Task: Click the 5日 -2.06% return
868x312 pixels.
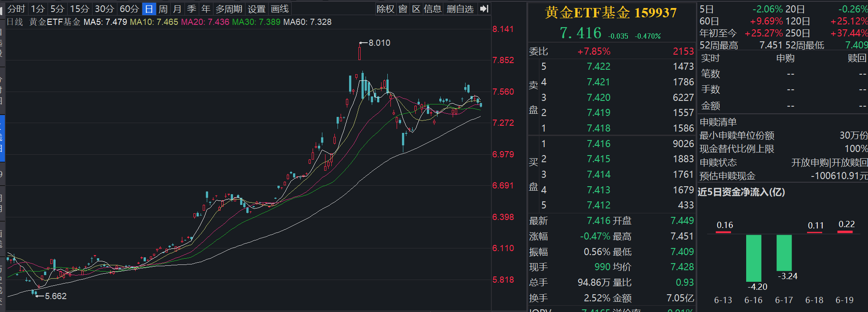Action: click(768, 9)
